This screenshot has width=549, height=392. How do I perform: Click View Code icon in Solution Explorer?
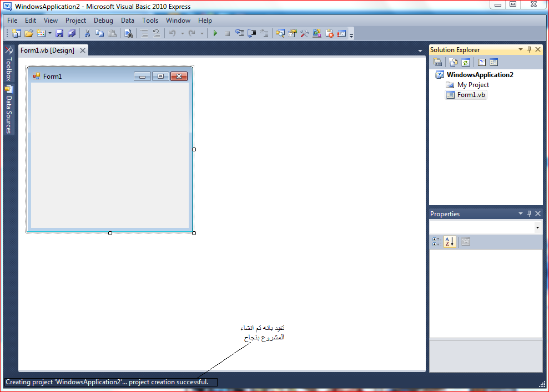coord(482,62)
